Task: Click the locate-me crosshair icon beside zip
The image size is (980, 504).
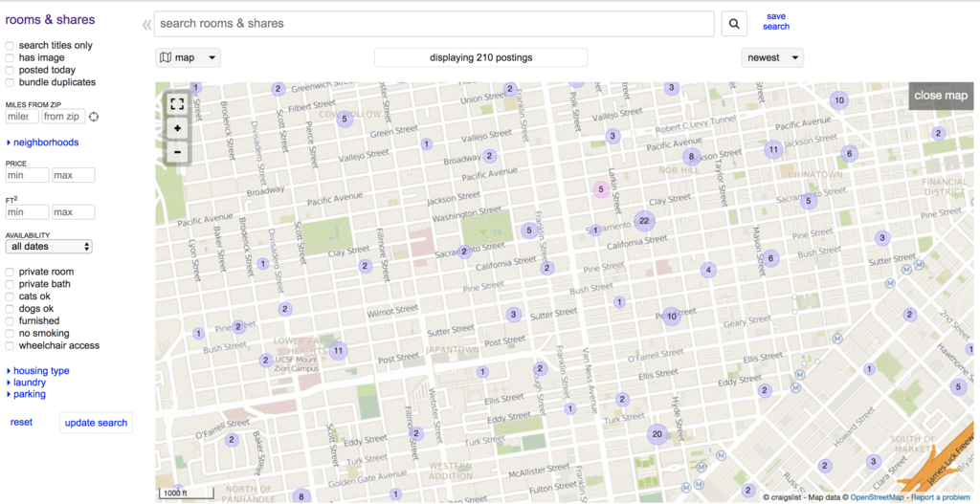Action: 94,117
